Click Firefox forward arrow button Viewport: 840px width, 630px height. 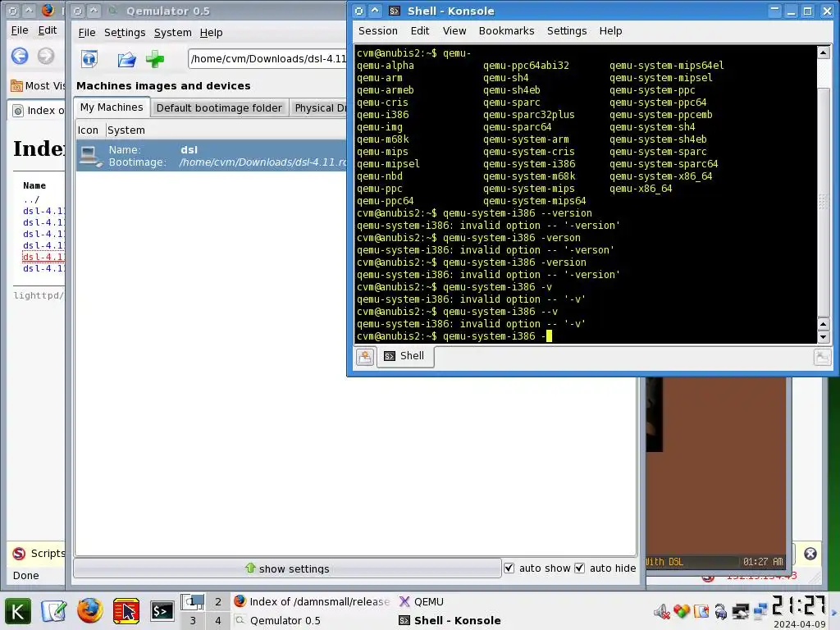pos(46,56)
